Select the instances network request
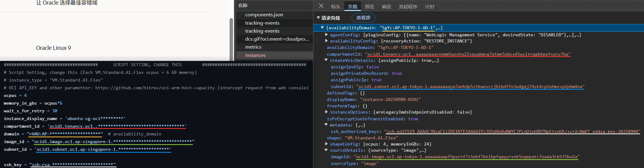Viewport: 644px width, 168px height. click(x=255, y=55)
